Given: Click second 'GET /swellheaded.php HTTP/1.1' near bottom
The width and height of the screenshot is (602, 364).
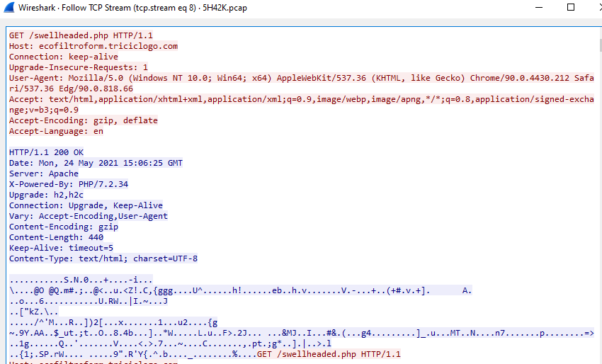Looking at the screenshot, I should click(329, 354).
